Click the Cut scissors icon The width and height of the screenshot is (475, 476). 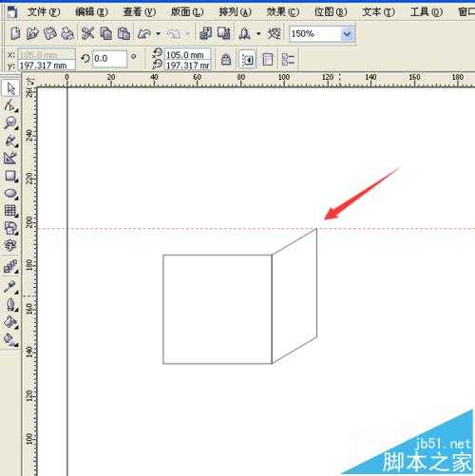pos(87,33)
